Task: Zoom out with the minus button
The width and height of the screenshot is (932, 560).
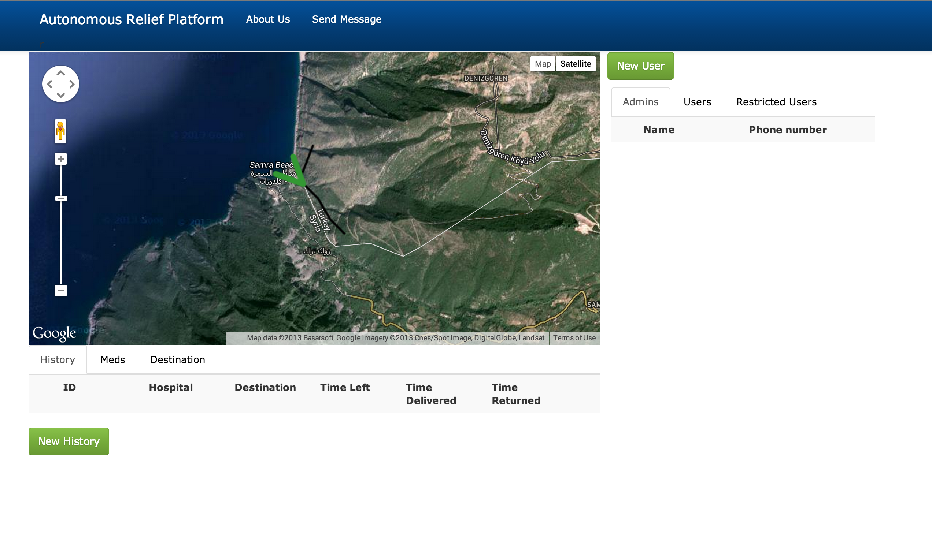Action: 60,291
